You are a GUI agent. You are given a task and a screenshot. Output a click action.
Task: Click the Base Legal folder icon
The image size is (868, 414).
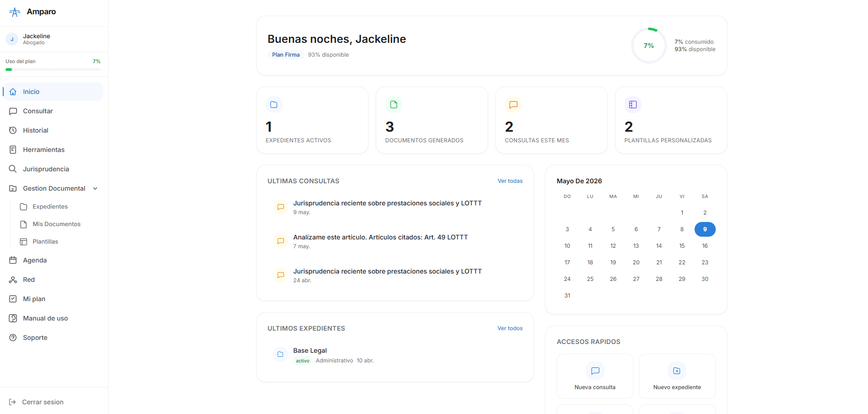tap(280, 354)
